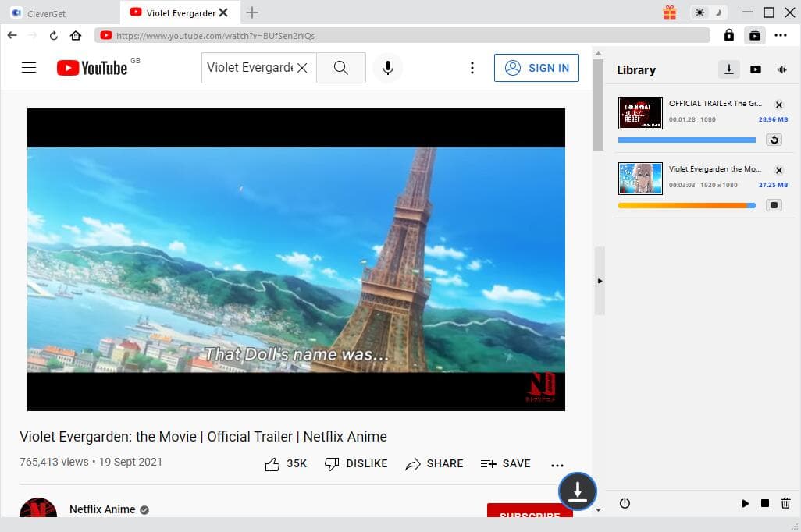Screen dimensions: 801x532
Task: Show downloading items in the Library panel
Action: point(728,69)
